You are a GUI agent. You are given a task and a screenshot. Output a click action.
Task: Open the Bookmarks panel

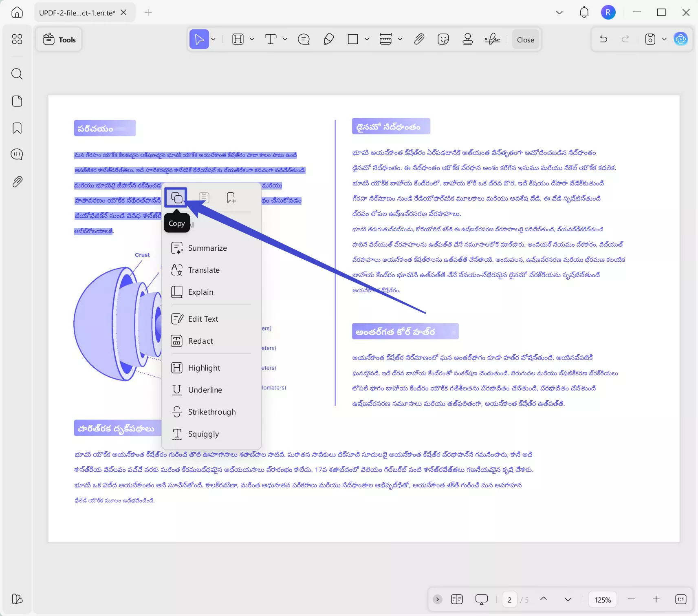(x=17, y=128)
